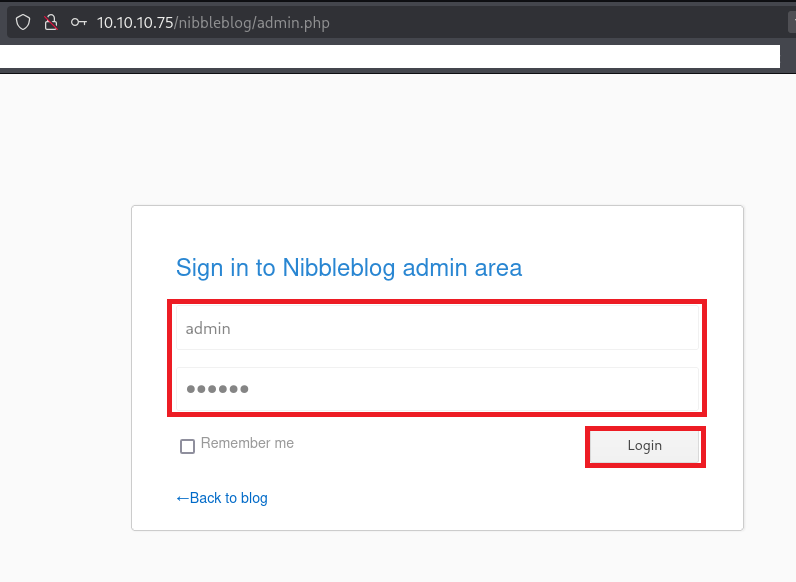Enable the Remember me checkbox
796x582 pixels.
point(187,446)
